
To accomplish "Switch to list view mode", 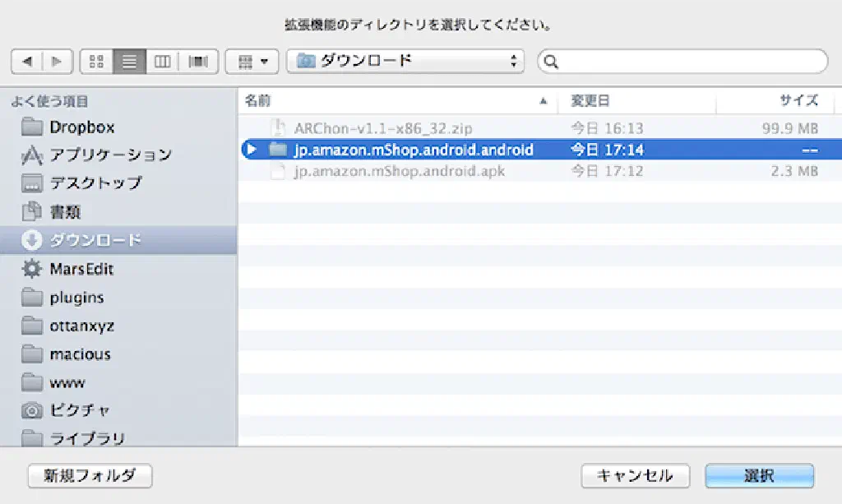I will [x=130, y=62].
